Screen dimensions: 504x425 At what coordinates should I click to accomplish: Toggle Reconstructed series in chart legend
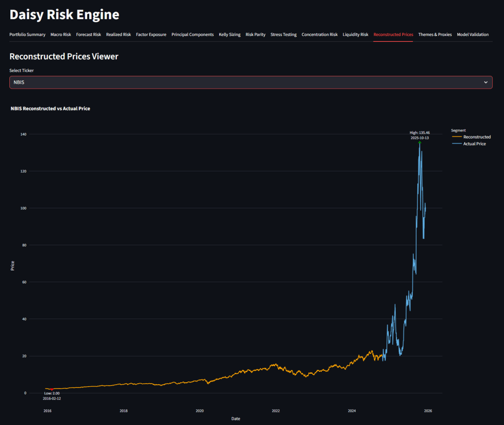coord(476,137)
